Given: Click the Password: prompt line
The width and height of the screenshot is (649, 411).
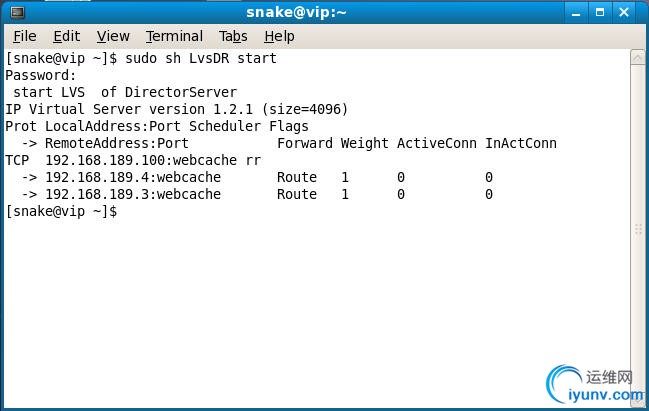Looking at the screenshot, I should tap(41, 75).
